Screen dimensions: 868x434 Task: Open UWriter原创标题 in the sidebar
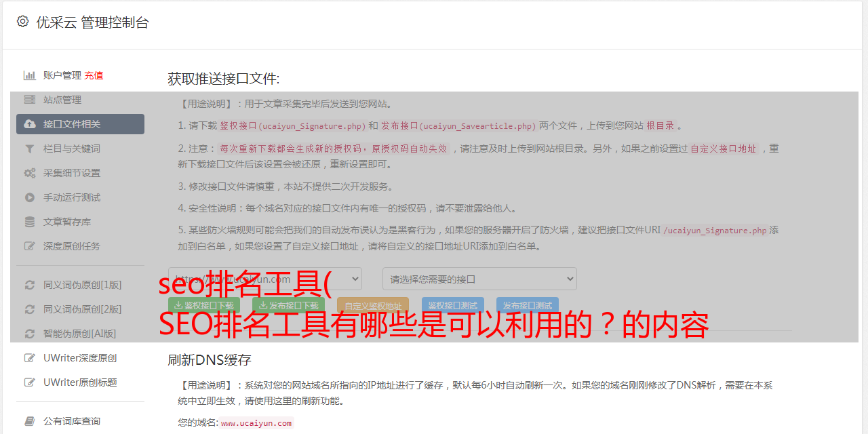[x=80, y=382]
